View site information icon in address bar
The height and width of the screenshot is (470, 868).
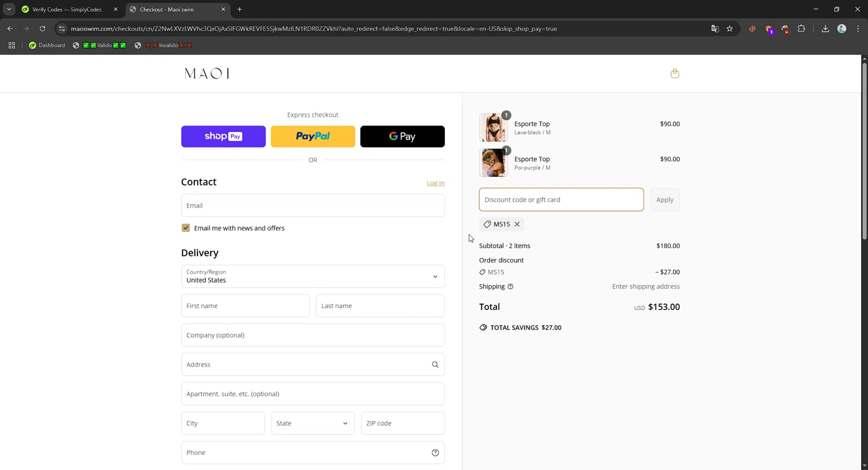click(x=62, y=28)
